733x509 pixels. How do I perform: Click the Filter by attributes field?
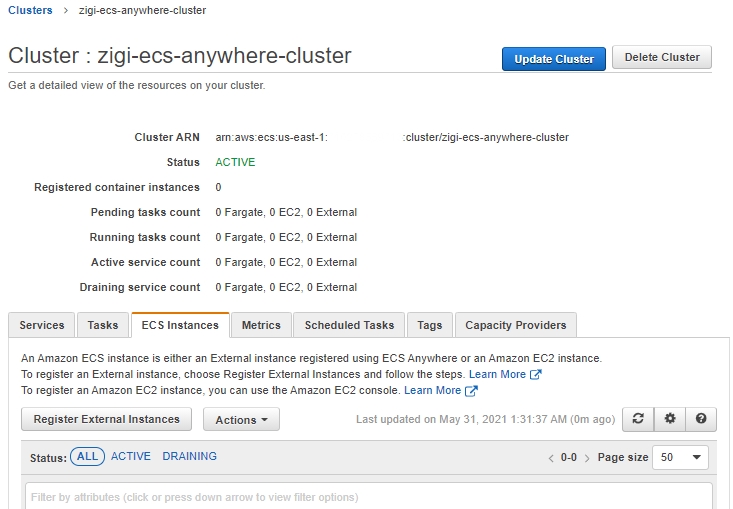369,496
